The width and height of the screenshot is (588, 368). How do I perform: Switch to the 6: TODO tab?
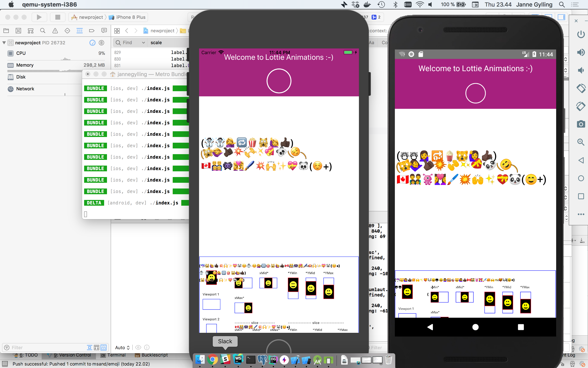point(26,355)
